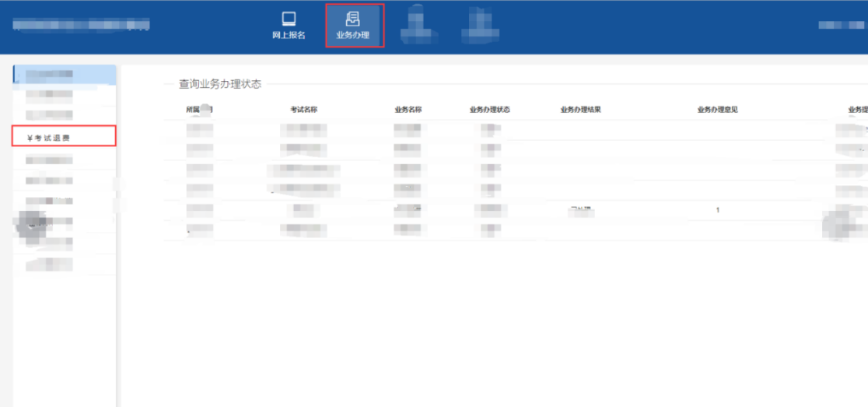868x407 pixels.
Task: Click the 业务办理状态 column header
Action: [x=489, y=110]
